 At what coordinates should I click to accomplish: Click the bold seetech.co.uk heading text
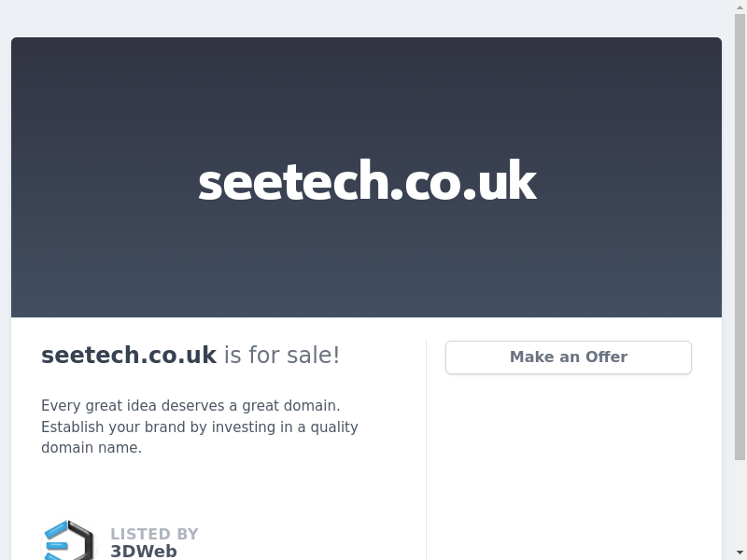click(x=129, y=356)
